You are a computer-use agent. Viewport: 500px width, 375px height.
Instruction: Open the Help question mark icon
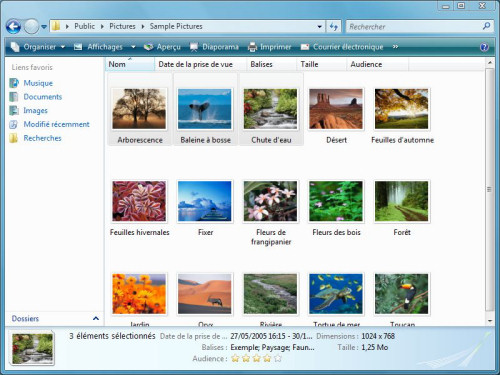click(x=484, y=47)
